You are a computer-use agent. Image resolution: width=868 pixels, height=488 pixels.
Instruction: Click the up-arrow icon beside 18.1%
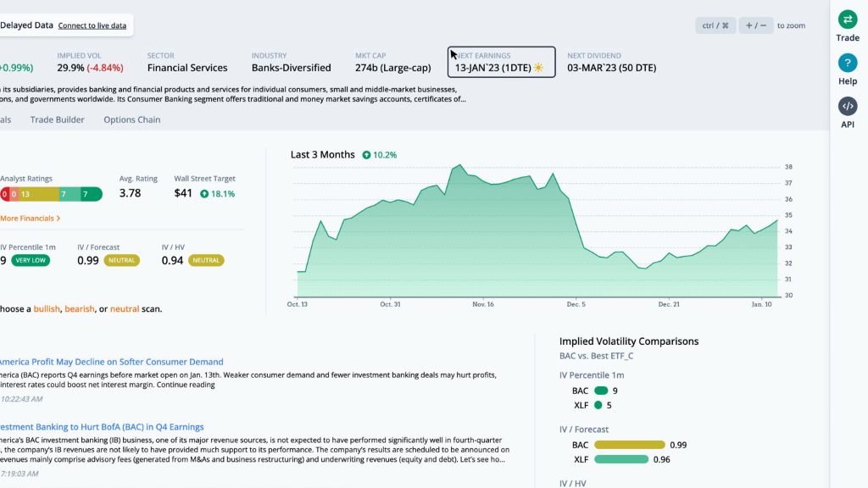(x=204, y=193)
